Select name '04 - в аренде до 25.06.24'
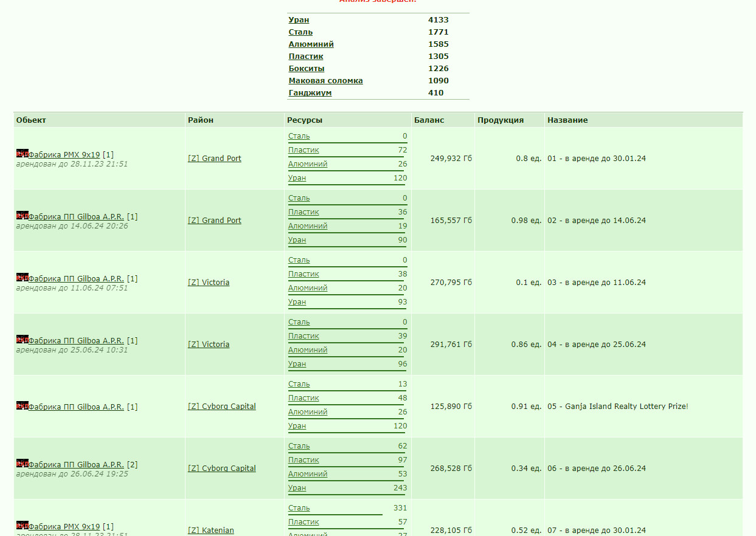 (597, 345)
